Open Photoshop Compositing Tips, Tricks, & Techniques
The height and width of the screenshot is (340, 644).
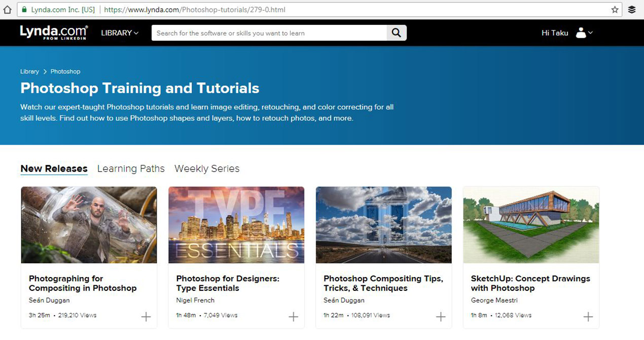(383, 283)
